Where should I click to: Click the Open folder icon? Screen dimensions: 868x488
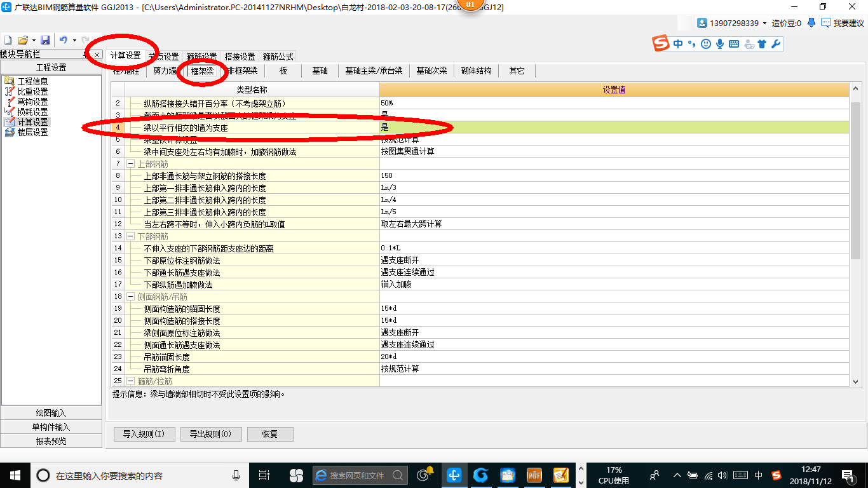[x=22, y=40]
